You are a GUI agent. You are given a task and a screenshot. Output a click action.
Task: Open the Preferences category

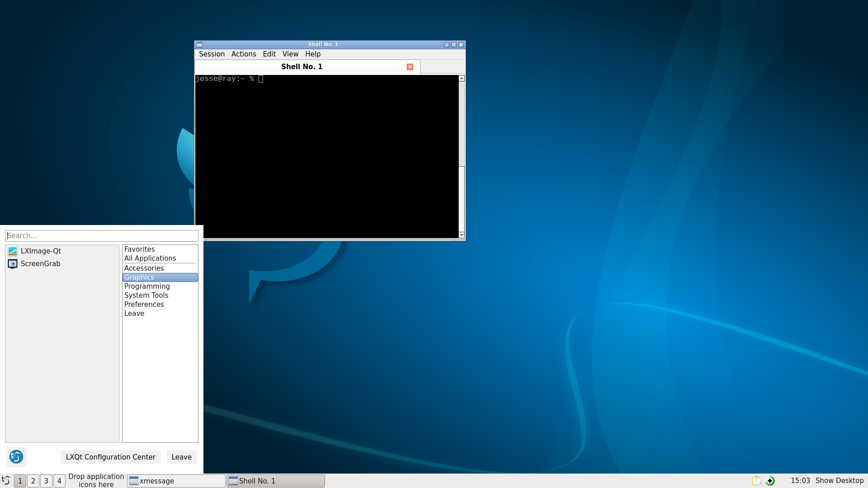pyautogui.click(x=160, y=305)
